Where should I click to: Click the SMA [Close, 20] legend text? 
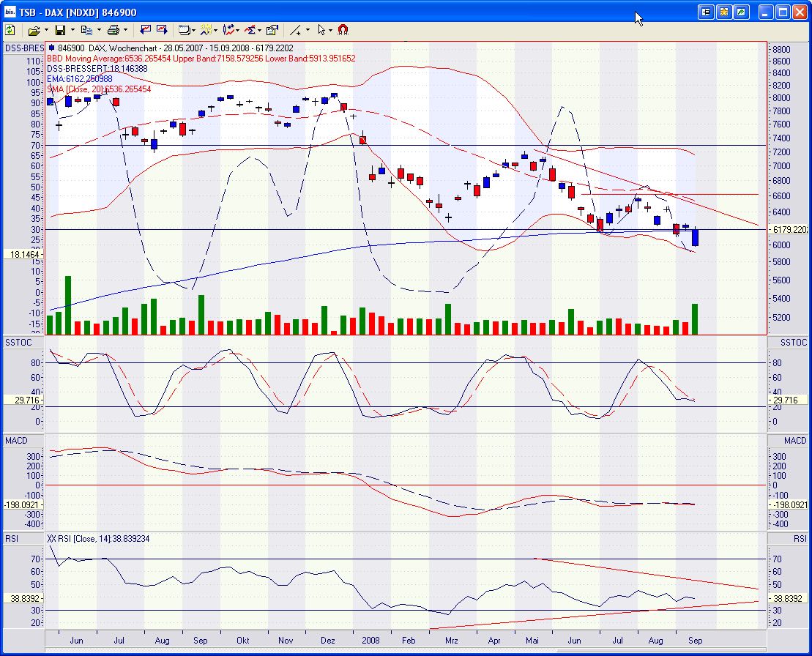(99, 89)
